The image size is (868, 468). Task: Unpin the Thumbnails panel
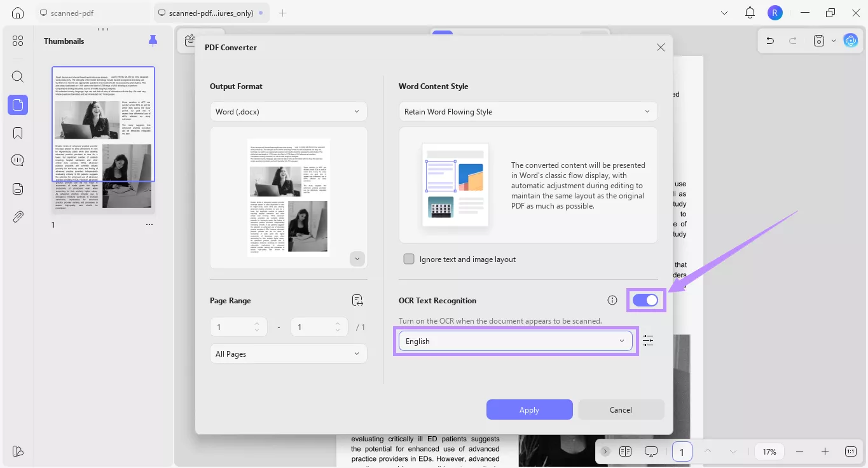tap(153, 40)
